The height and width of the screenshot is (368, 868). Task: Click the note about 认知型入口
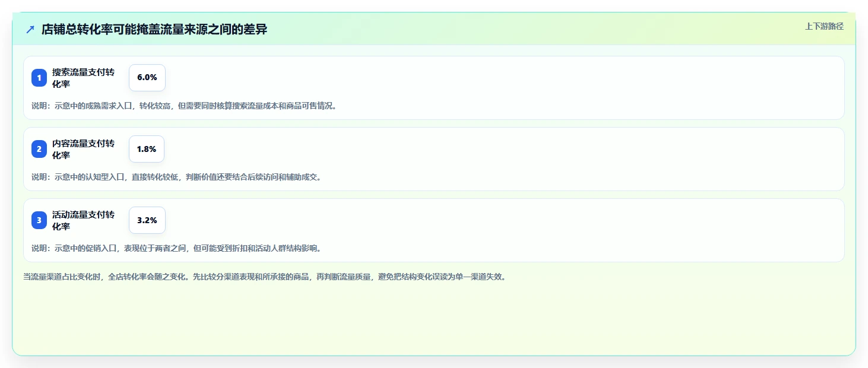coord(176,177)
